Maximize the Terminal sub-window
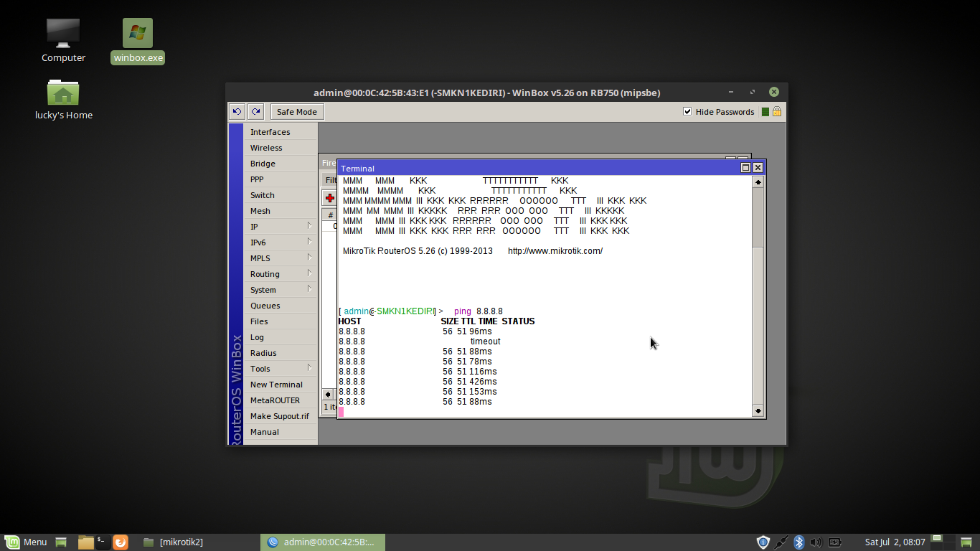 coord(745,168)
